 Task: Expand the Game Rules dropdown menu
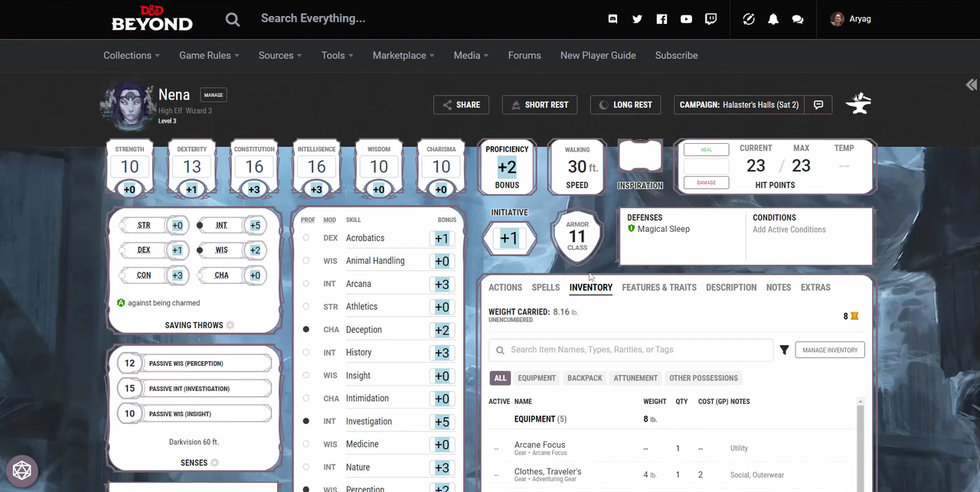click(209, 55)
